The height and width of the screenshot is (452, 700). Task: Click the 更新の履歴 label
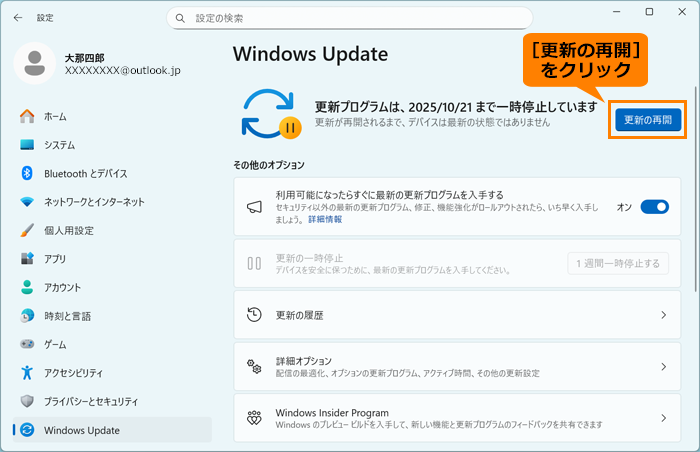point(299,315)
